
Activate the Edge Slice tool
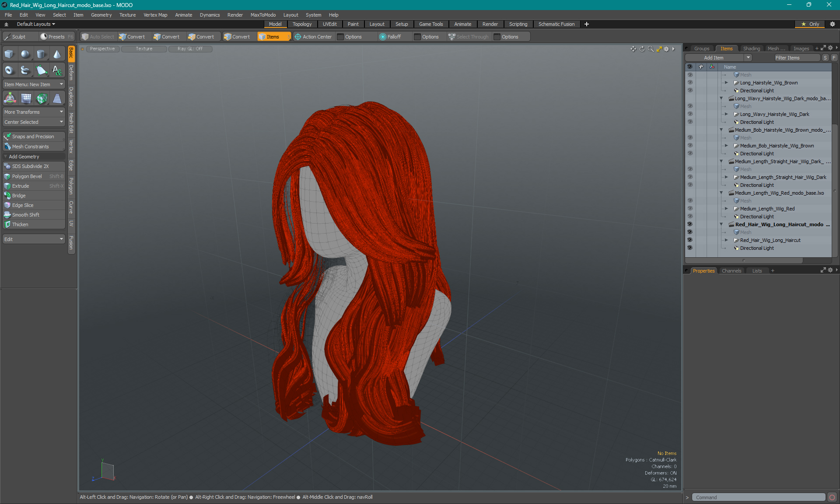pyautogui.click(x=34, y=205)
